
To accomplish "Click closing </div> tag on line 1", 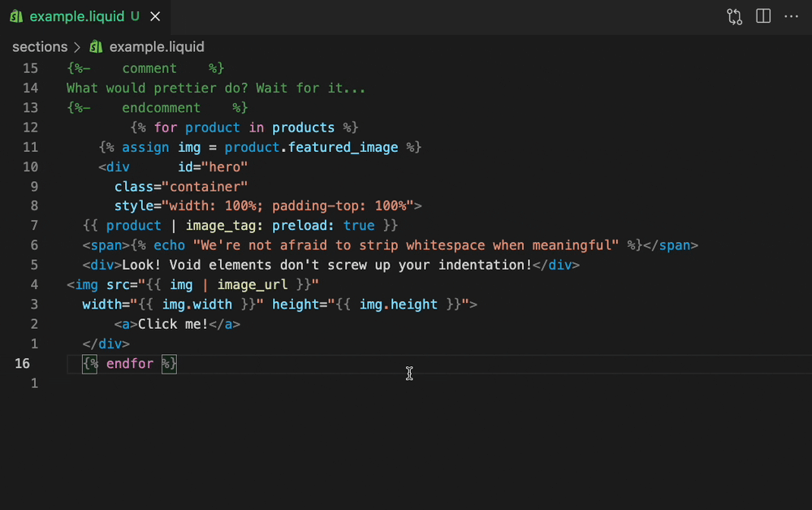I will [x=106, y=344].
